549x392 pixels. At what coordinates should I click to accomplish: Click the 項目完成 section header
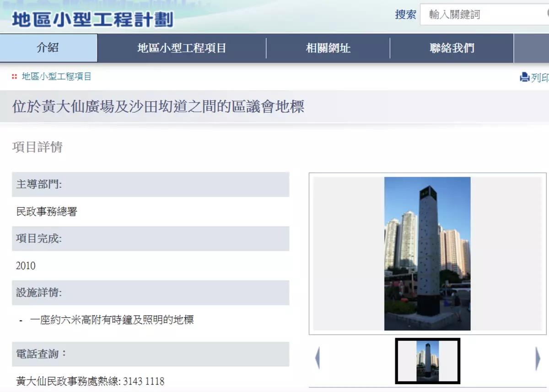(x=39, y=238)
